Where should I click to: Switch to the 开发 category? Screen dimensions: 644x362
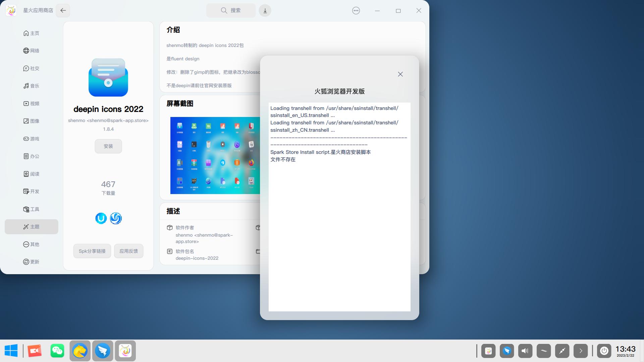32,191
